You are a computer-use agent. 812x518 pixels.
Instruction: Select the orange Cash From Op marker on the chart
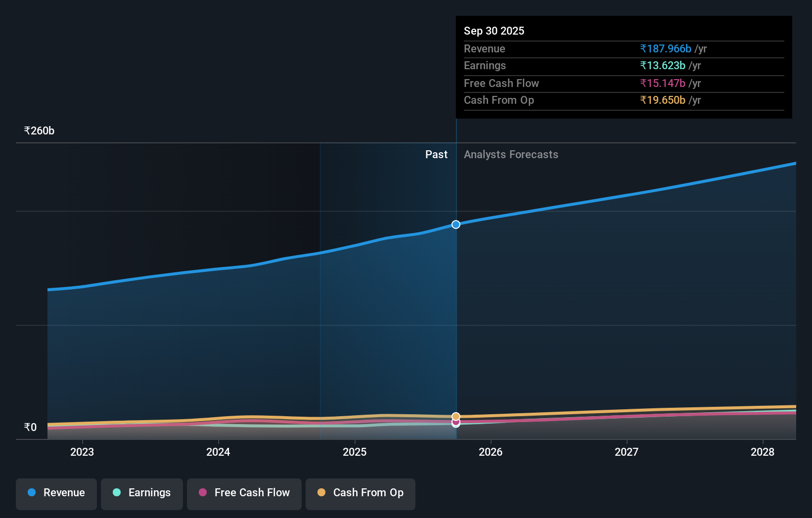455,415
